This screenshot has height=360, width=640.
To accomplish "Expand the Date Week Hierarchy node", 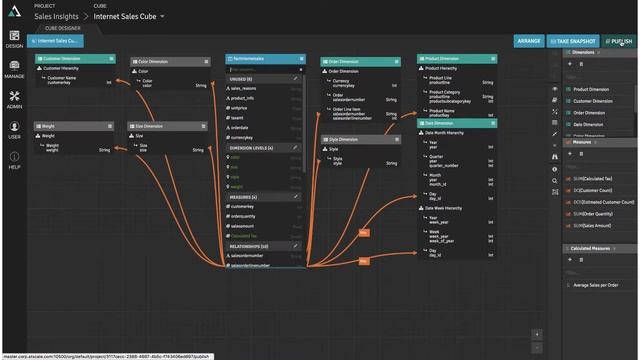I will click(x=421, y=208).
